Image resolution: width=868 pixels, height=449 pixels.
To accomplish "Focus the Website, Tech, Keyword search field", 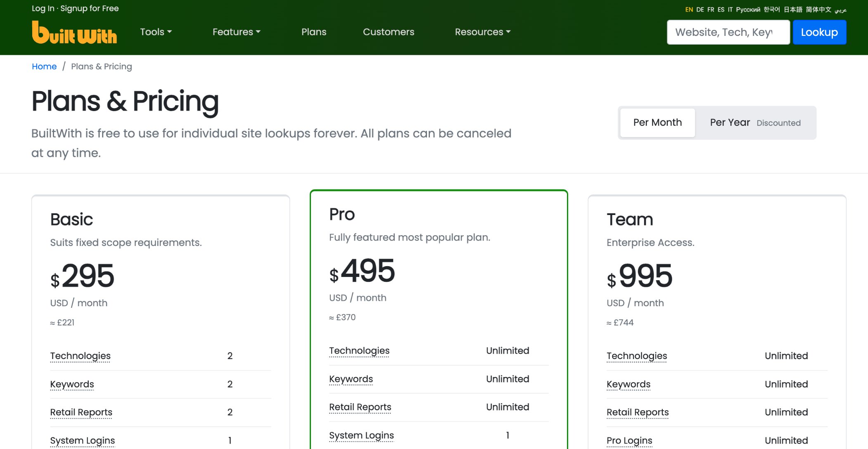I will click(728, 32).
